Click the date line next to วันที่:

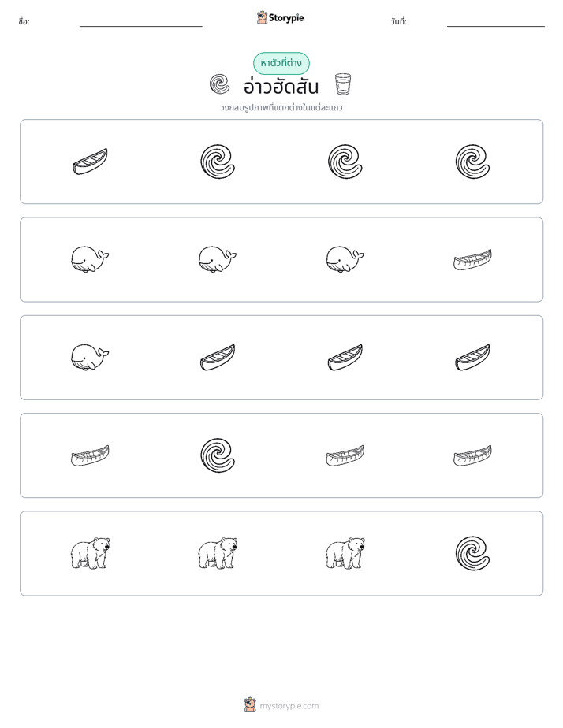(x=496, y=26)
